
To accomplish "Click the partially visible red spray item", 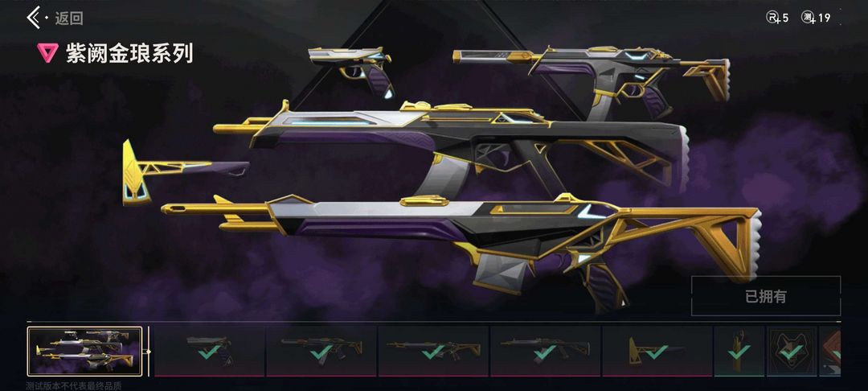I will tap(829, 351).
